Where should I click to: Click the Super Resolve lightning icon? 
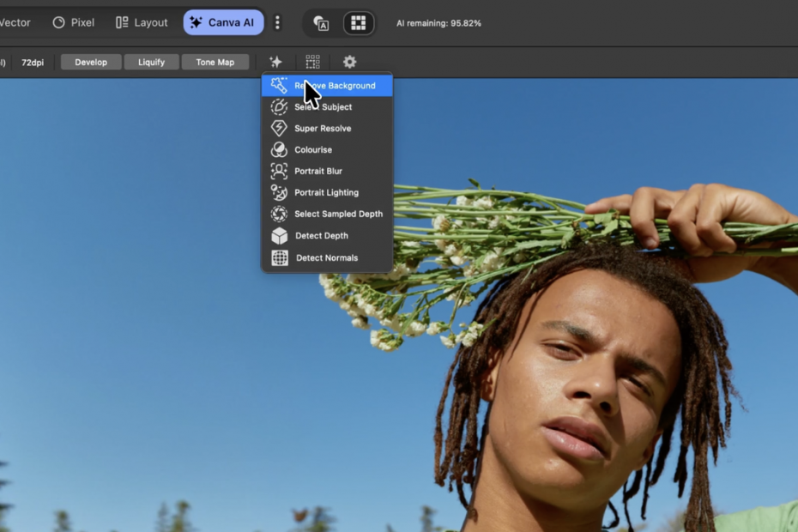click(279, 129)
